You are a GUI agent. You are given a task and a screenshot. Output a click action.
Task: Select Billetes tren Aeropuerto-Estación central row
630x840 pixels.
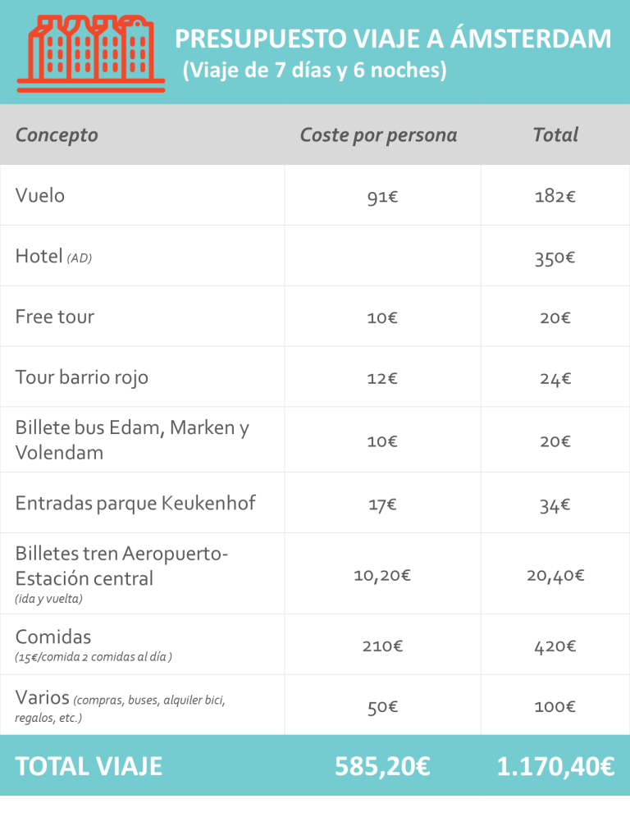(315, 573)
